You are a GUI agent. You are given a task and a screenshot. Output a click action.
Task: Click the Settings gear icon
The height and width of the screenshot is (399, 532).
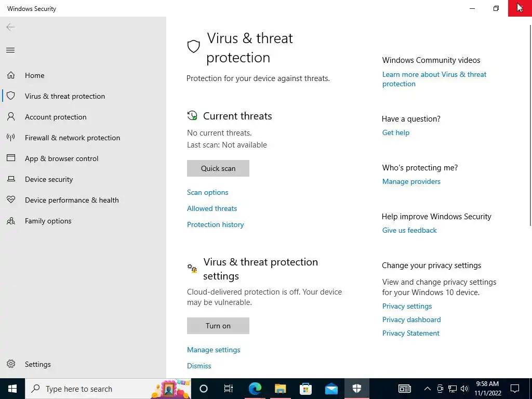[x=11, y=364]
